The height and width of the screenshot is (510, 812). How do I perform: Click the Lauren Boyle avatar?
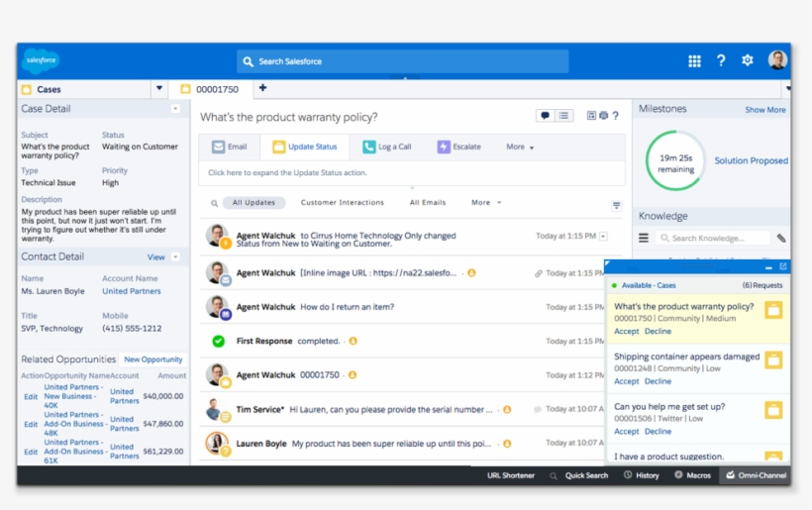[x=217, y=444]
